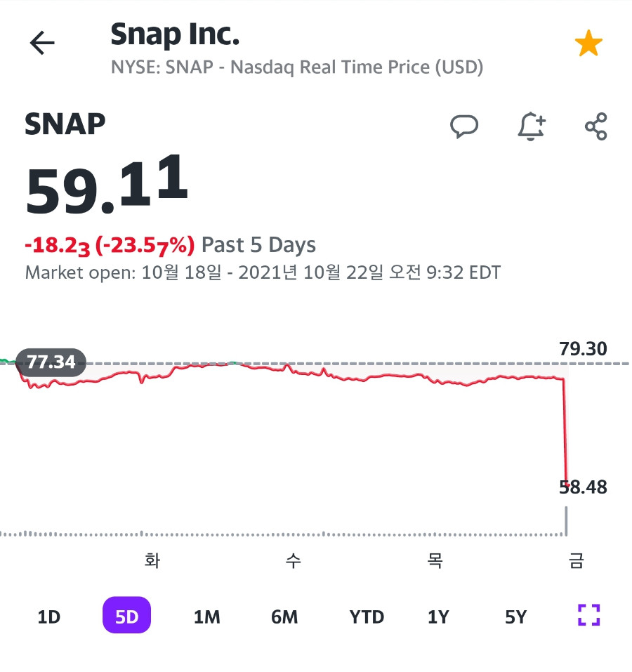Switch chart to 6M range

pyautogui.click(x=284, y=617)
